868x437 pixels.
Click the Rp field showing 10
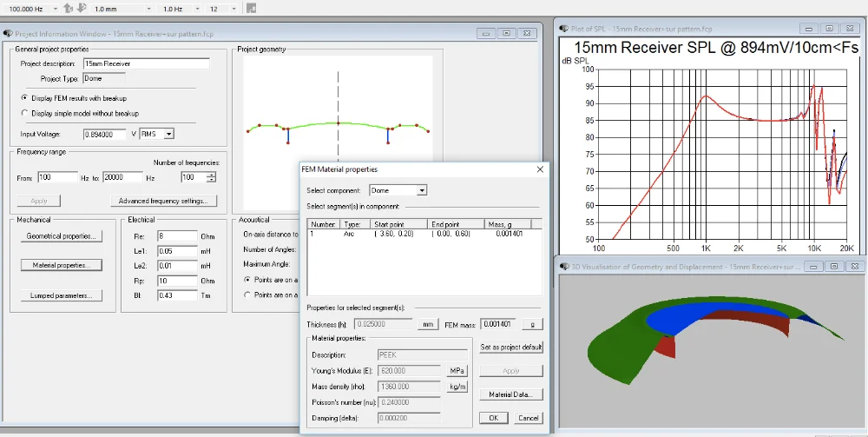tap(177, 281)
